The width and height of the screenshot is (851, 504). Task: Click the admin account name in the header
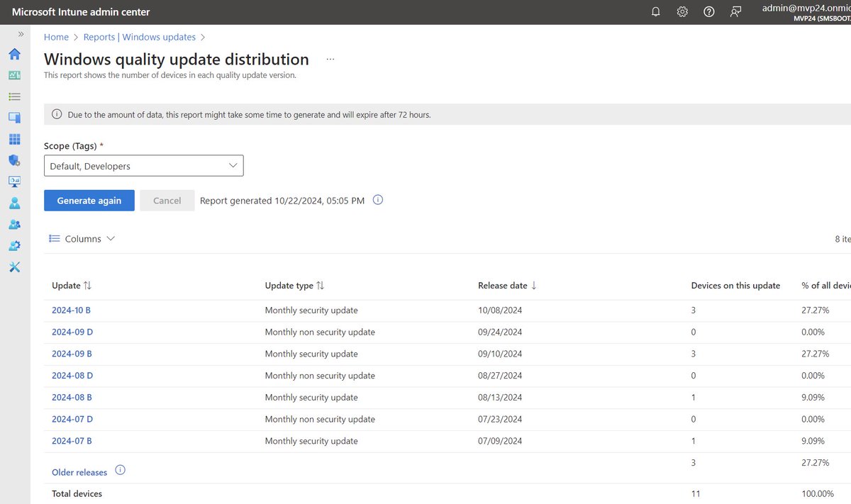coord(806,8)
